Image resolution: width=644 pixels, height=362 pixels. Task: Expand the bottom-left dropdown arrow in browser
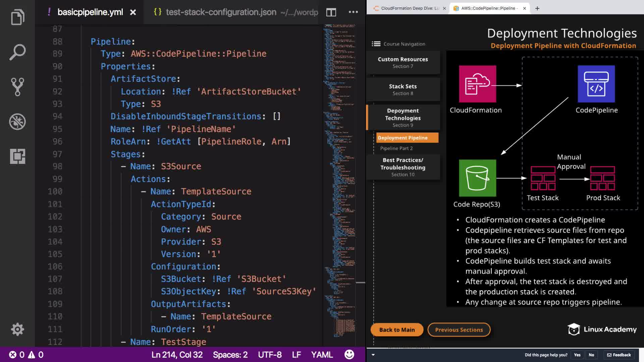point(373,355)
